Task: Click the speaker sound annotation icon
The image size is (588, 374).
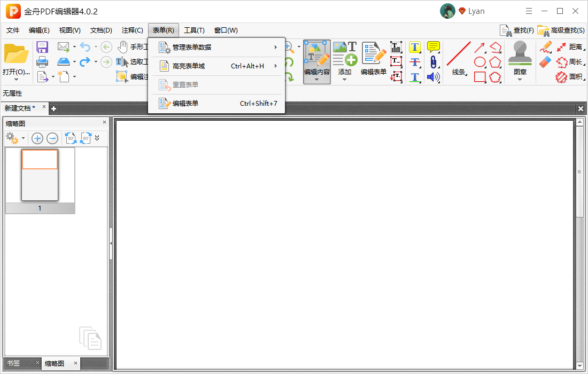Action: click(x=433, y=77)
